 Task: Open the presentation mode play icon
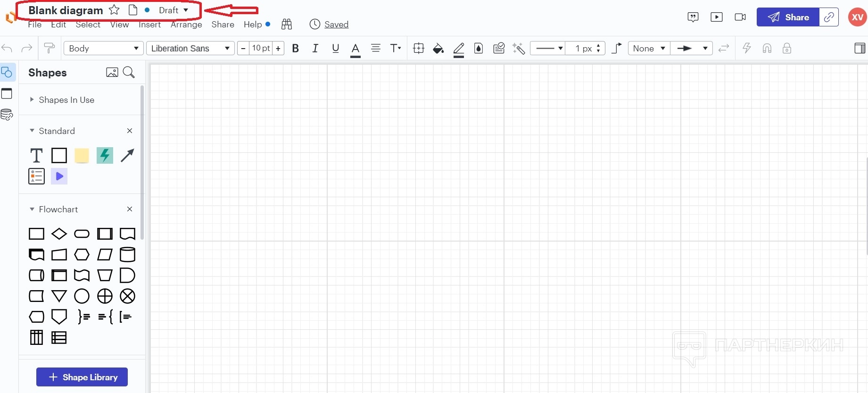[716, 17]
